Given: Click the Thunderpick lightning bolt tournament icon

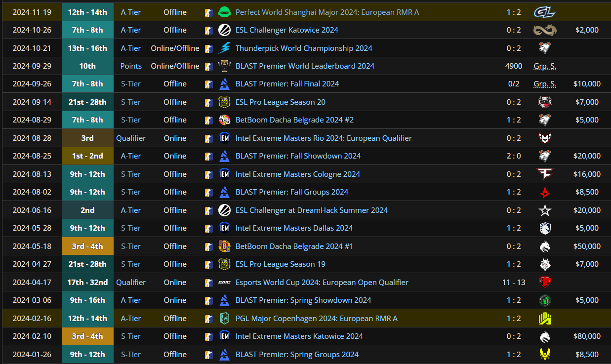Looking at the screenshot, I should [x=224, y=48].
